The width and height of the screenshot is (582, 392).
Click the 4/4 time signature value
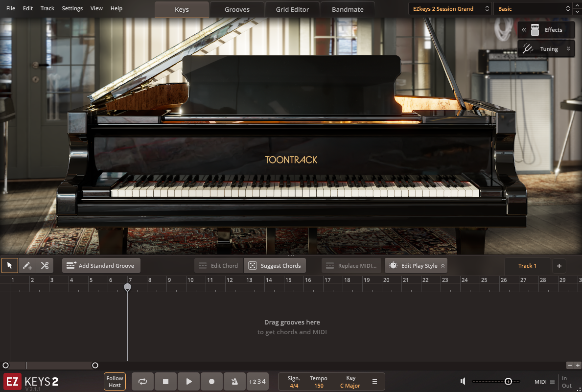(294, 386)
